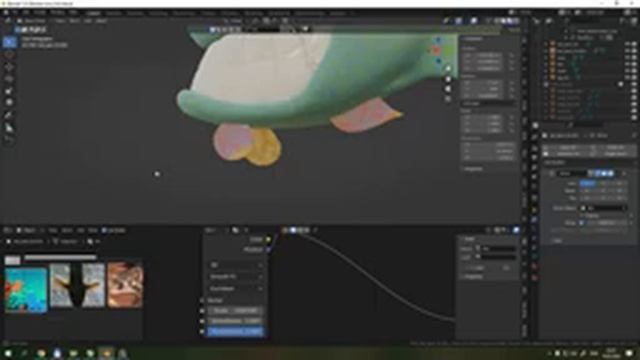This screenshot has height=360, width=640.
Task: Click the Blender icon in Windows taskbar
Action: [106, 353]
